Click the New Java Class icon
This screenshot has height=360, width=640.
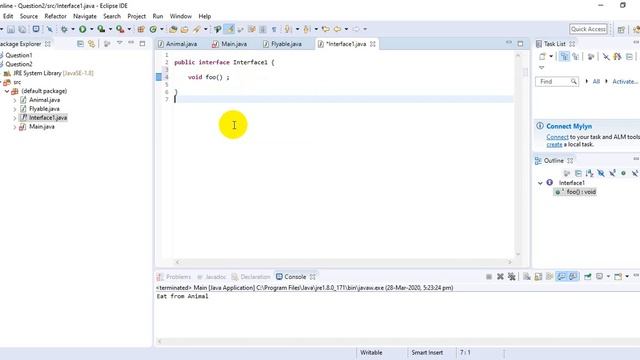[x=153, y=29]
